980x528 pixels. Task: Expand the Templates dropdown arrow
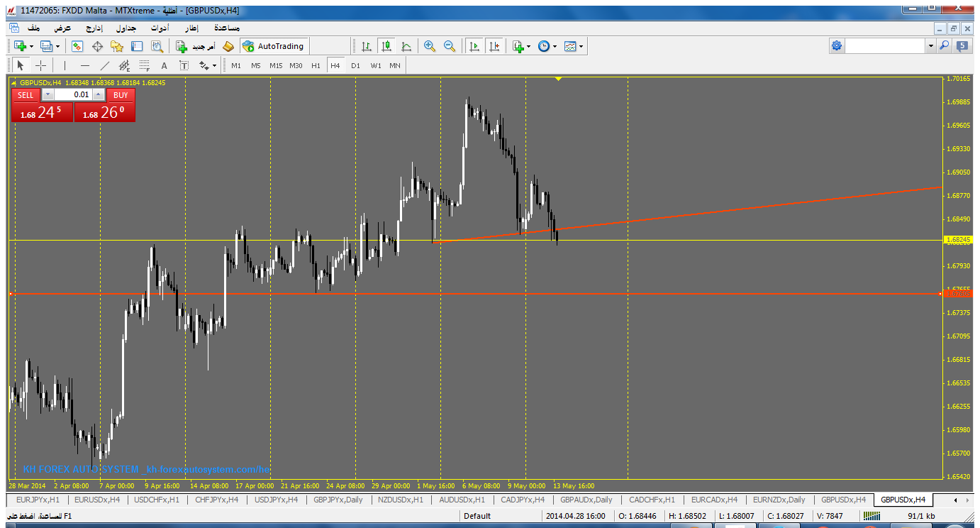pyautogui.click(x=581, y=46)
